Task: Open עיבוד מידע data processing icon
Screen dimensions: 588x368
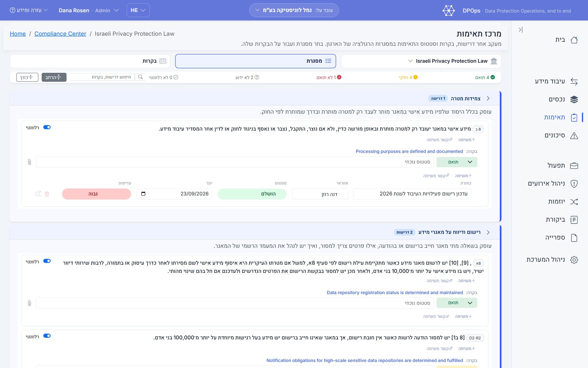Action: click(574, 82)
